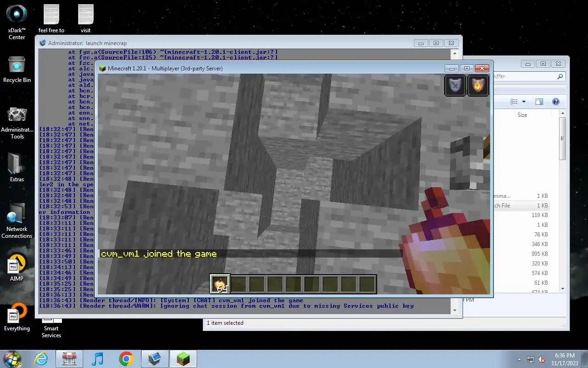Minimize the console window
This screenshot has width=588, height=368.
coord(421,43)
